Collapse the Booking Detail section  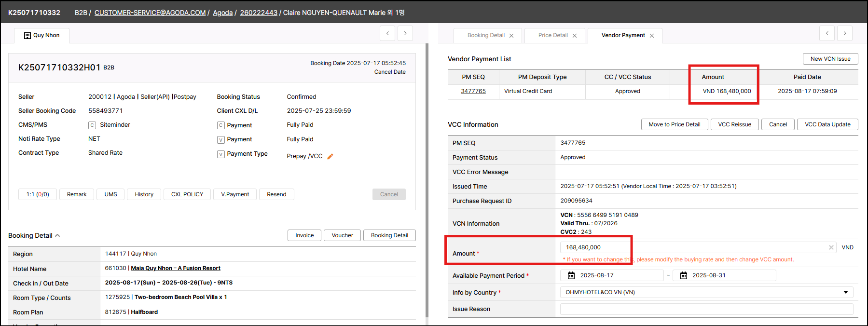[57, 235]
